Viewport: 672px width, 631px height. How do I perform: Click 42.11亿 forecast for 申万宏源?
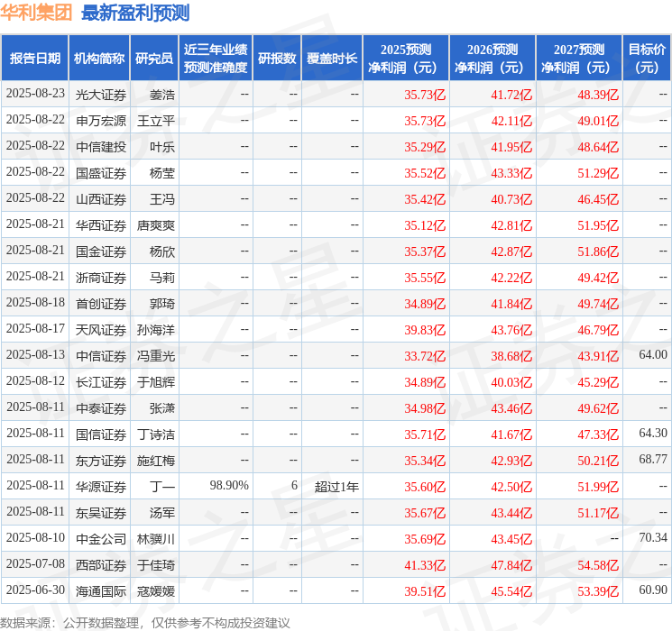pyautogui.click(x=511, y=121)
